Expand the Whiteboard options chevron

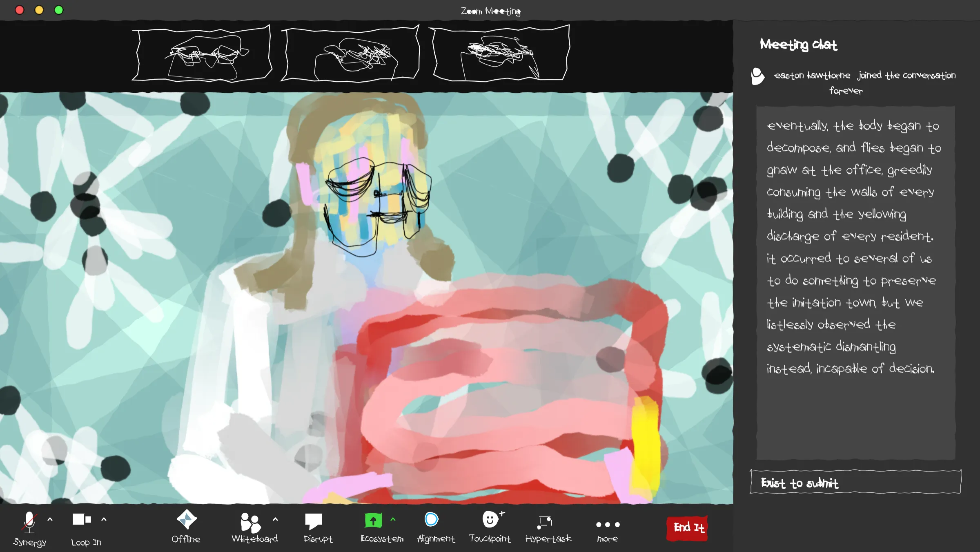point(275,519)
